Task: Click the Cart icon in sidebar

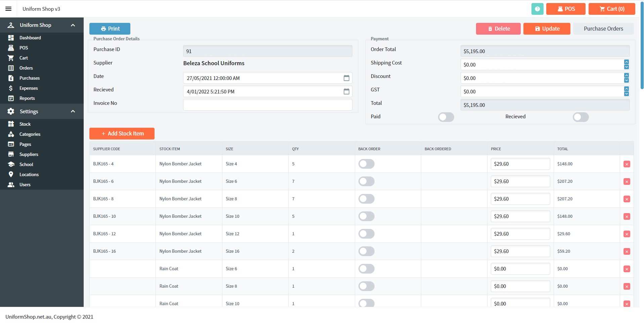Action: pos(11,58)
